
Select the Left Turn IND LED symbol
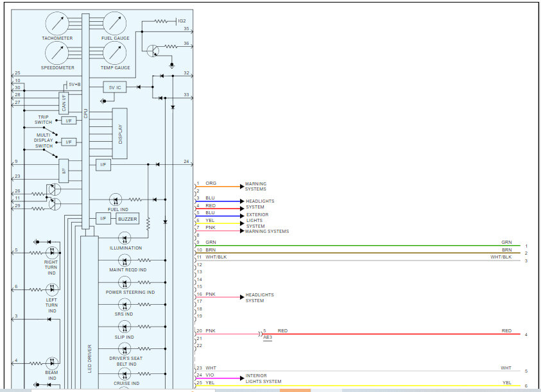51,290
